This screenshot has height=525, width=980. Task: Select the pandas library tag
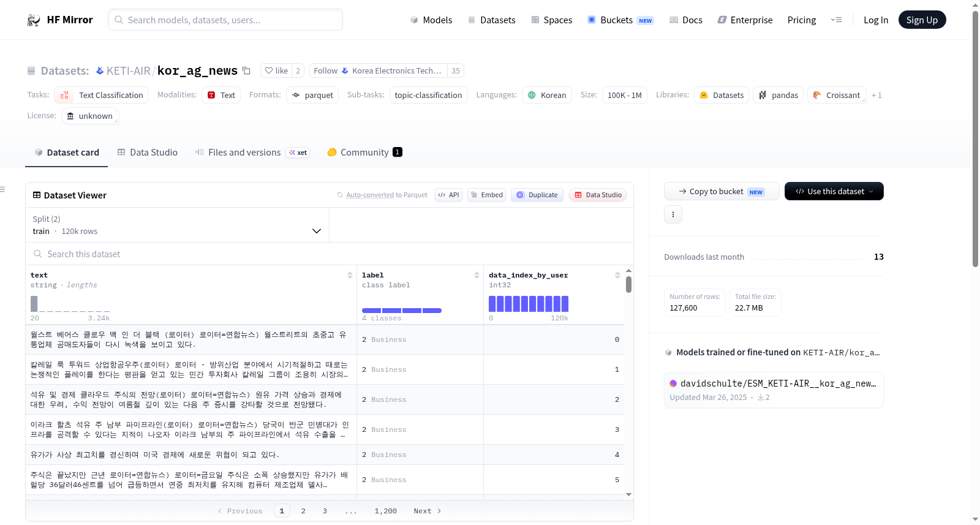pyautogui.click(x=778, y=95)
